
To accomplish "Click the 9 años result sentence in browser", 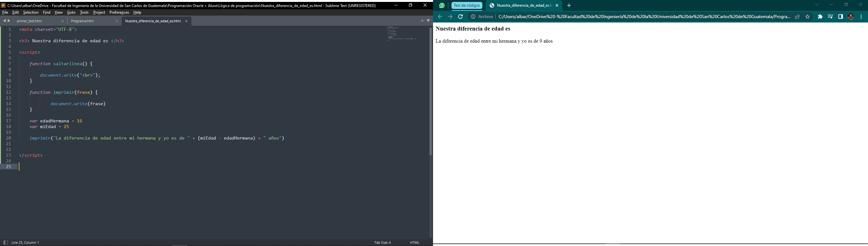I will (494, 41).
